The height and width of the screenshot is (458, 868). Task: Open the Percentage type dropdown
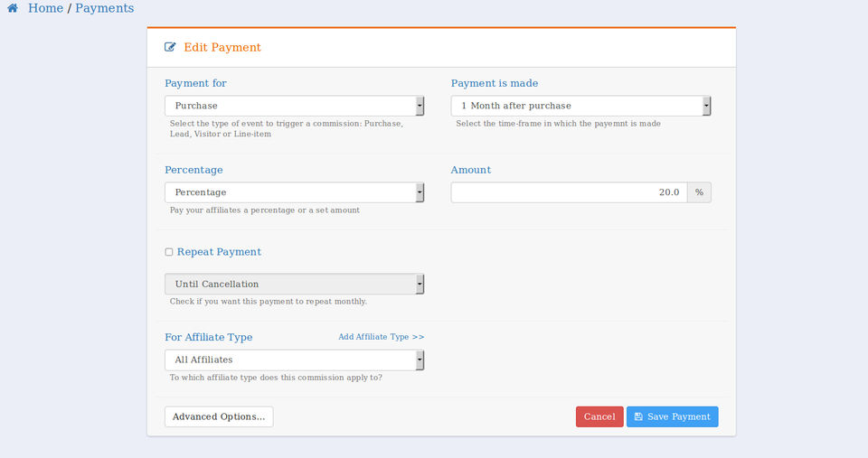click(x=294, y=192)
